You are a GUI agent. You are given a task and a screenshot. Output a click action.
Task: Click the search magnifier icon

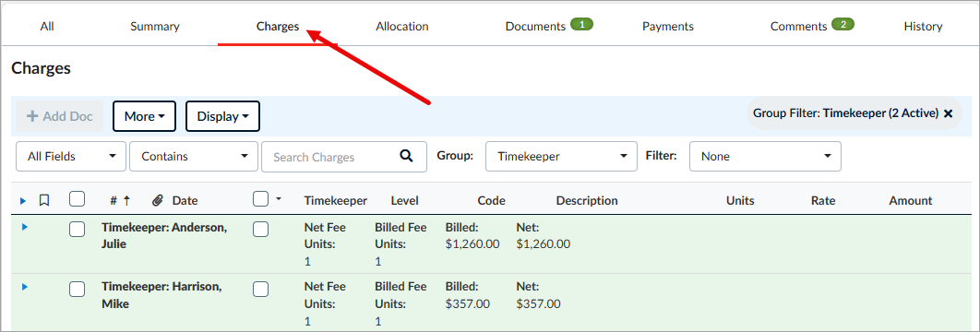tap(406, 156)
